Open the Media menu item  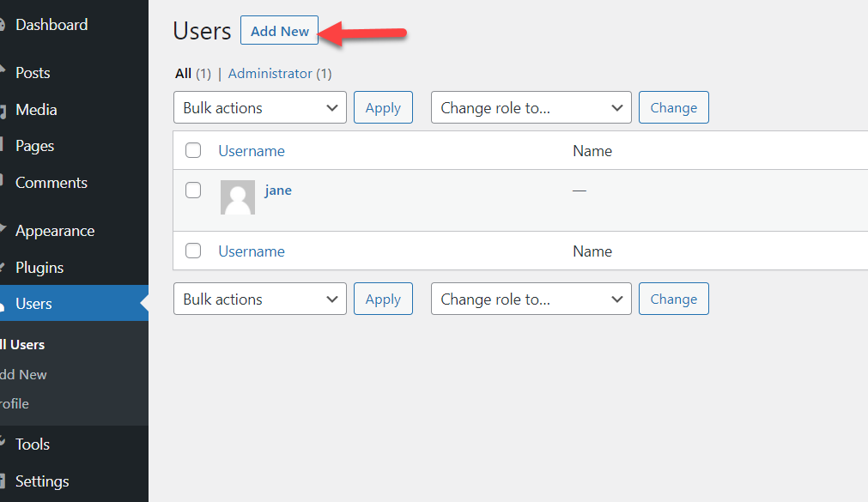click(36, 110)
